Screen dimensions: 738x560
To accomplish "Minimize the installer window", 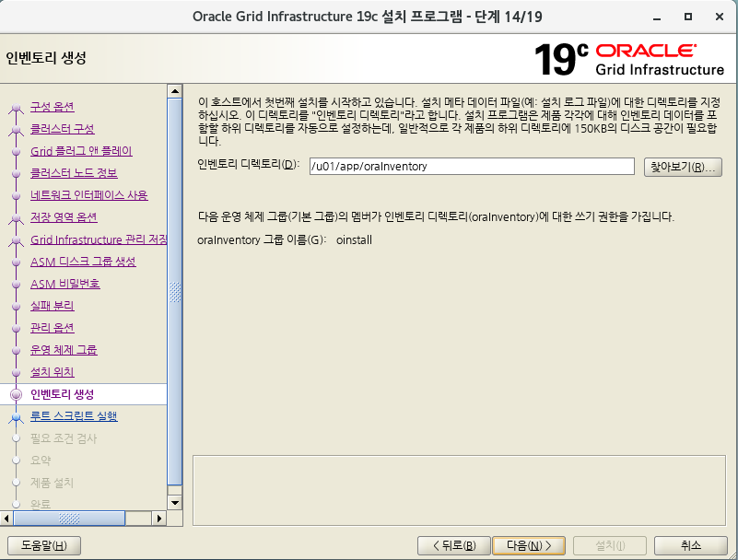I will click(657, 17).
